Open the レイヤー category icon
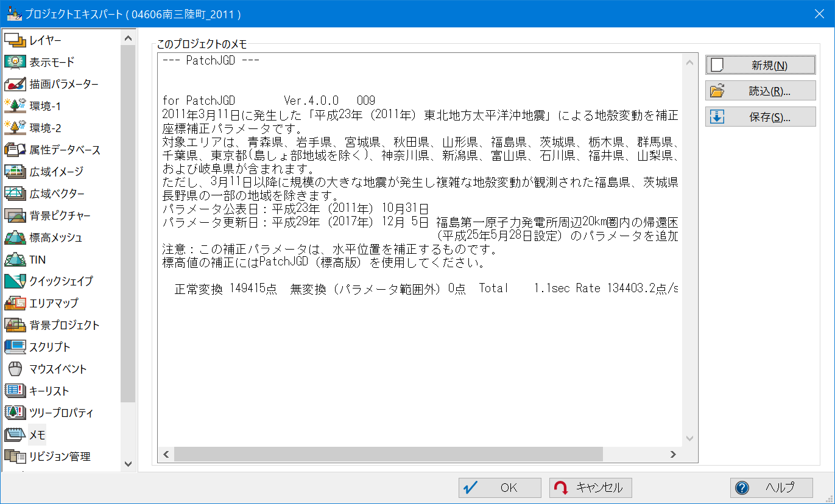 click(15, 40)
